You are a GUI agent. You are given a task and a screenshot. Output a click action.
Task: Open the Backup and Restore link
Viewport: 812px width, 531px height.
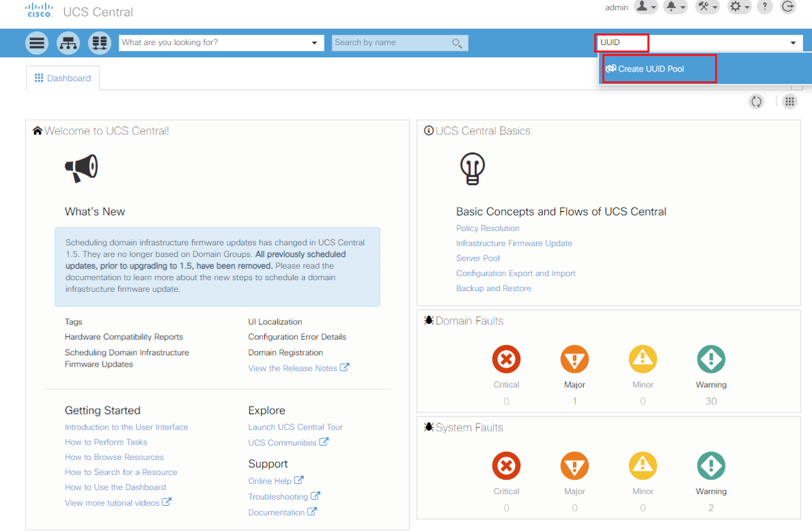click(x=493, y=288)
